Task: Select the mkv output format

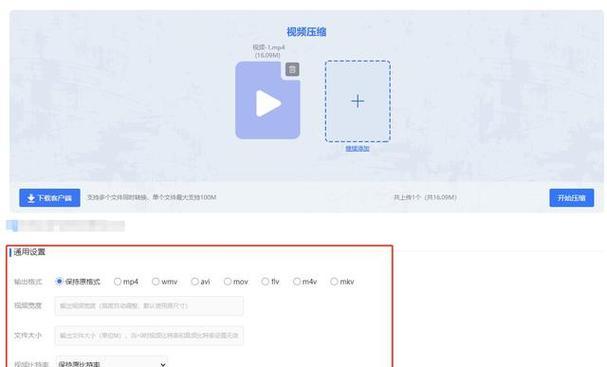Action: click(334, 281)
